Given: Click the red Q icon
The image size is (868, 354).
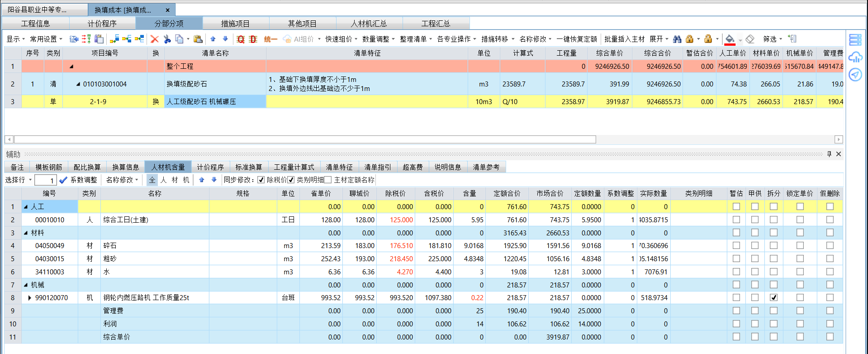Looking at the screenshot, I should pyautogui.click(x=241, y=39).
